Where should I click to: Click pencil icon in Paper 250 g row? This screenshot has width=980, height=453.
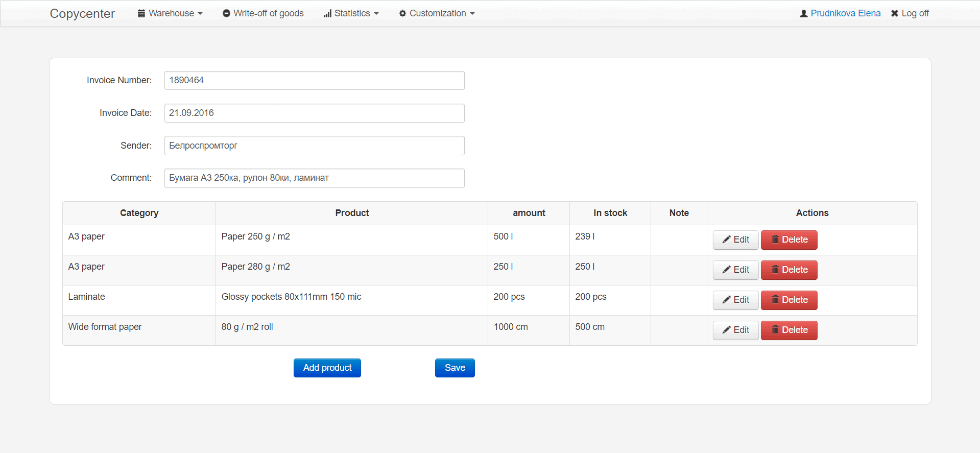coord(726,240)
